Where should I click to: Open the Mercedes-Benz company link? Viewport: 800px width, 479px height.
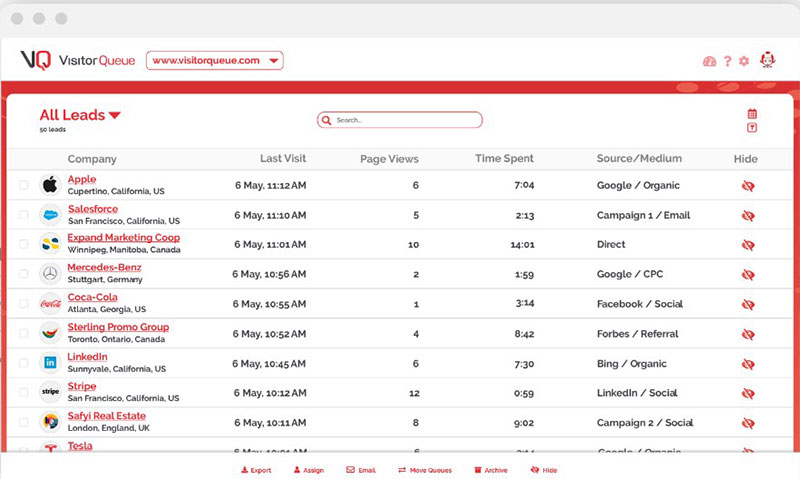tap(104, 267)
